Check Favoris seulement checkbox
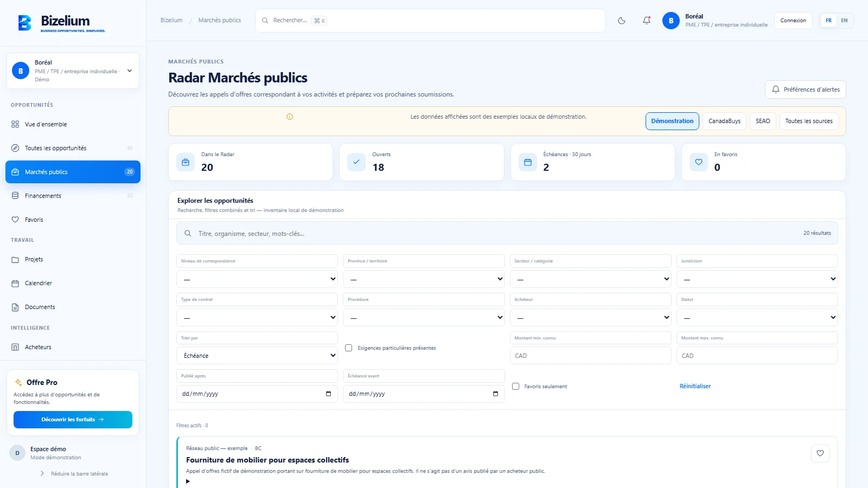 tap(516, 387)
